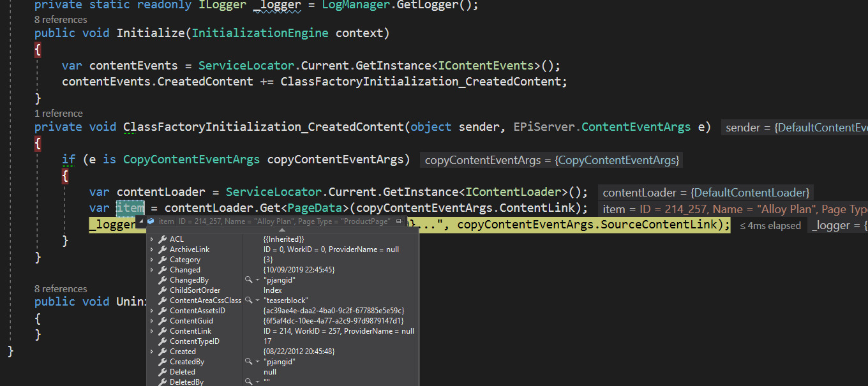Expand the ArchiveLink property node
This screenshot has width=868, height=386.
click(x=152, y=249)
